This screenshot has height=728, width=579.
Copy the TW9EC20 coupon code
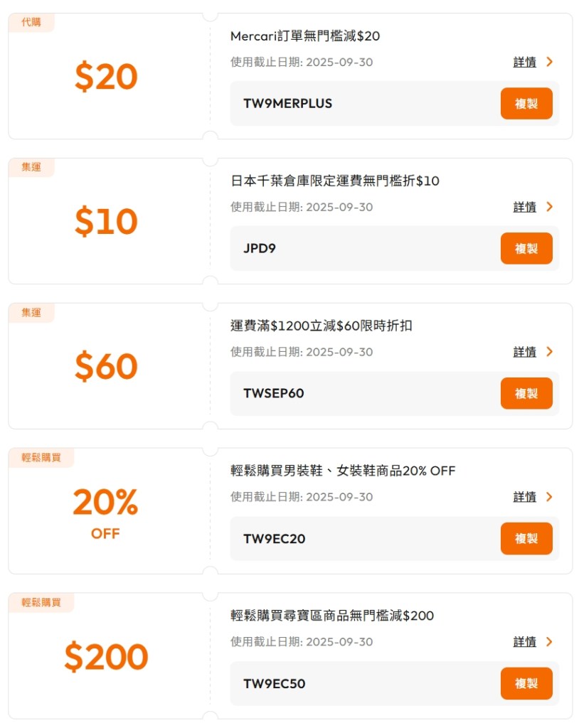[x=526, y=539]
